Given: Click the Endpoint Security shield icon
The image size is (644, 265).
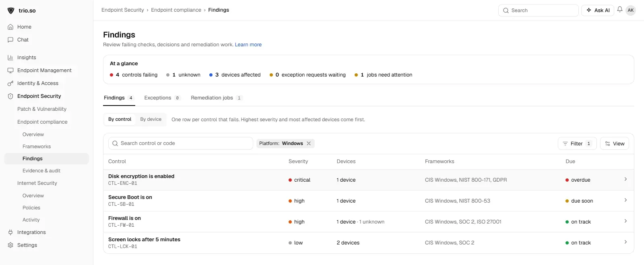Looking at the screenshot, I should tap(10, 96).
